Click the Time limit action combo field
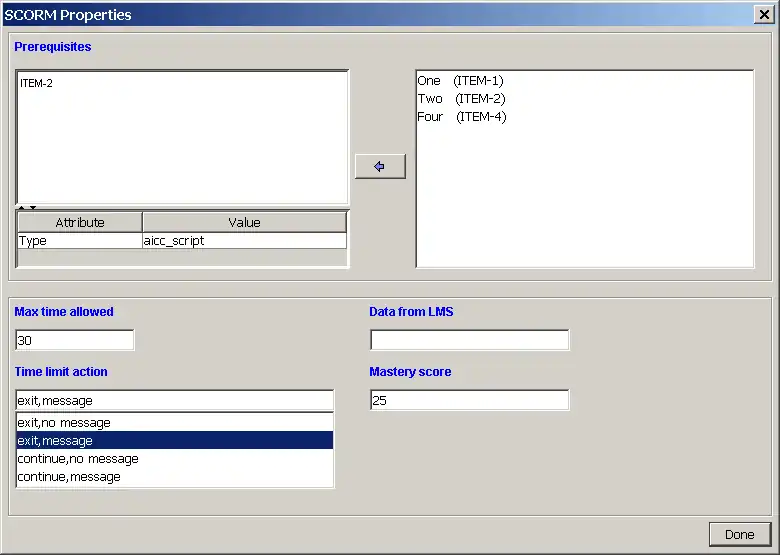Screen dimensions: 780x555 coord(174,400)
